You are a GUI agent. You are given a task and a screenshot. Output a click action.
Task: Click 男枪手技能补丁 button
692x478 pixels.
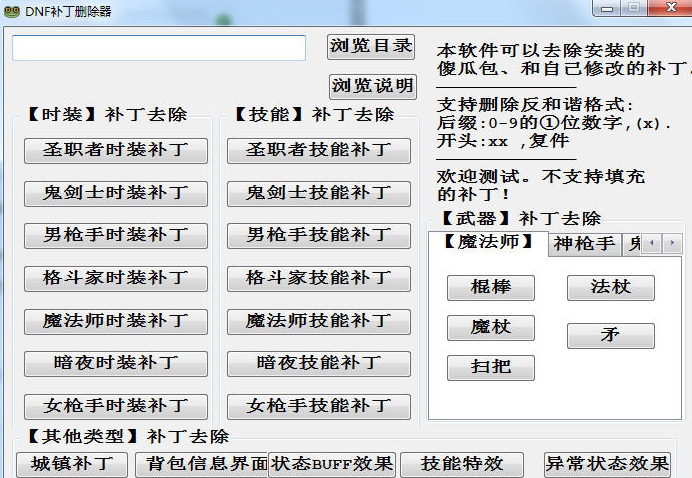319,236
